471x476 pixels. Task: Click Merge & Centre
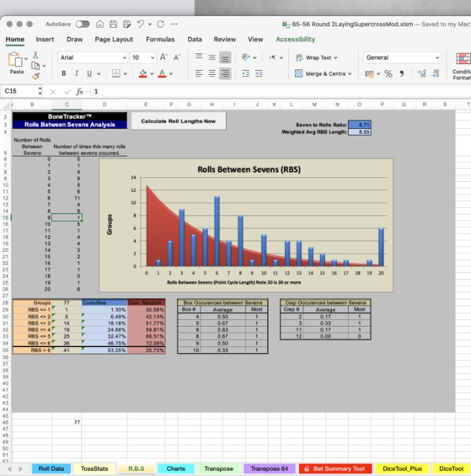point(323,74)
